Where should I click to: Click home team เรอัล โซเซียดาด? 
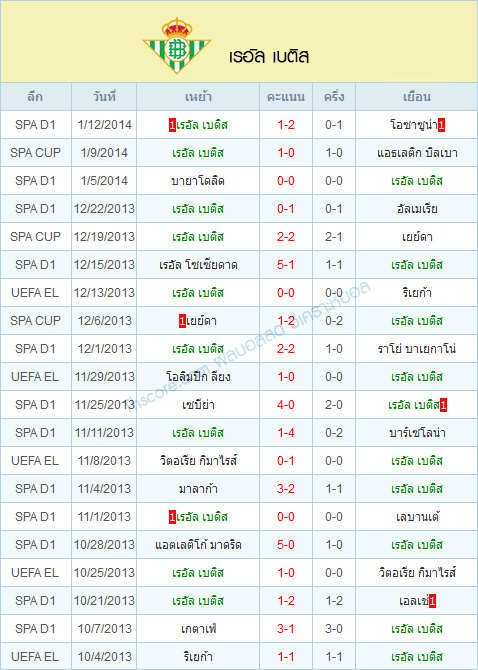click(x=198, y=265)
